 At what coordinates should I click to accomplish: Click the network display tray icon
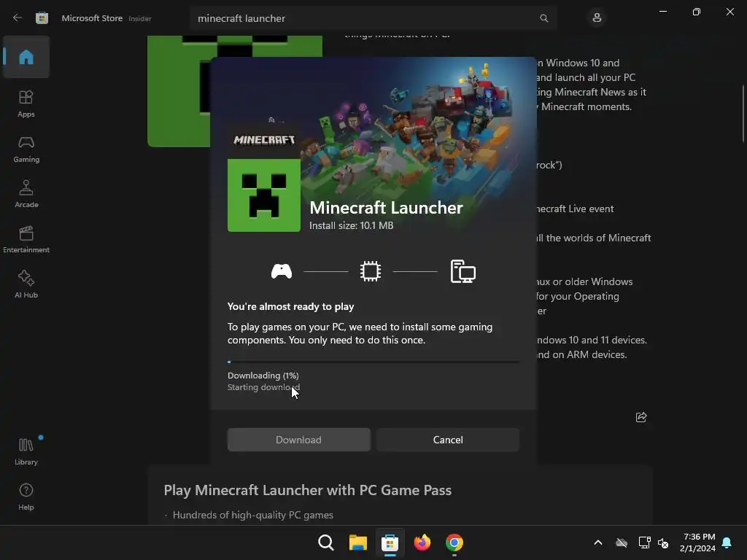click(644, 542)
